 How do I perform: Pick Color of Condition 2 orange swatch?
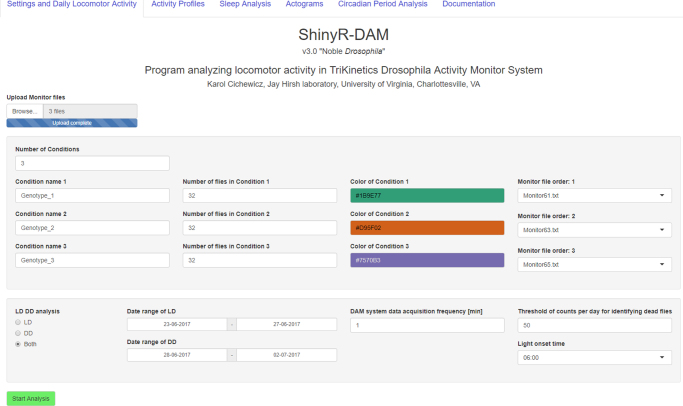pos(427,228)
